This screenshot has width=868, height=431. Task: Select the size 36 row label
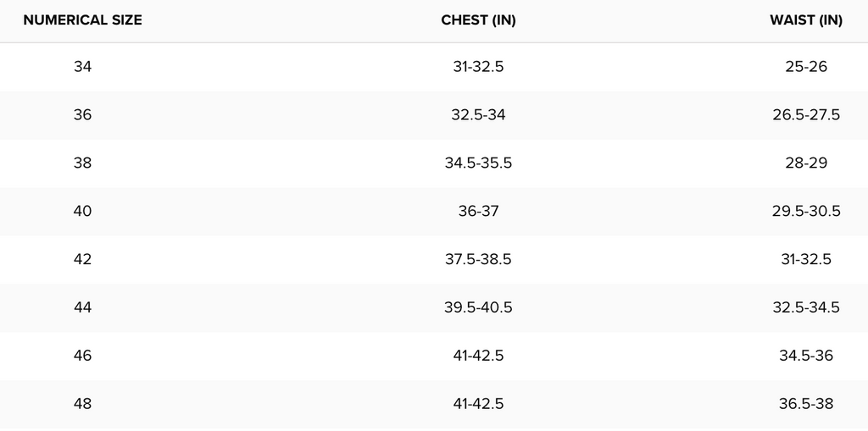click(82, 115)
